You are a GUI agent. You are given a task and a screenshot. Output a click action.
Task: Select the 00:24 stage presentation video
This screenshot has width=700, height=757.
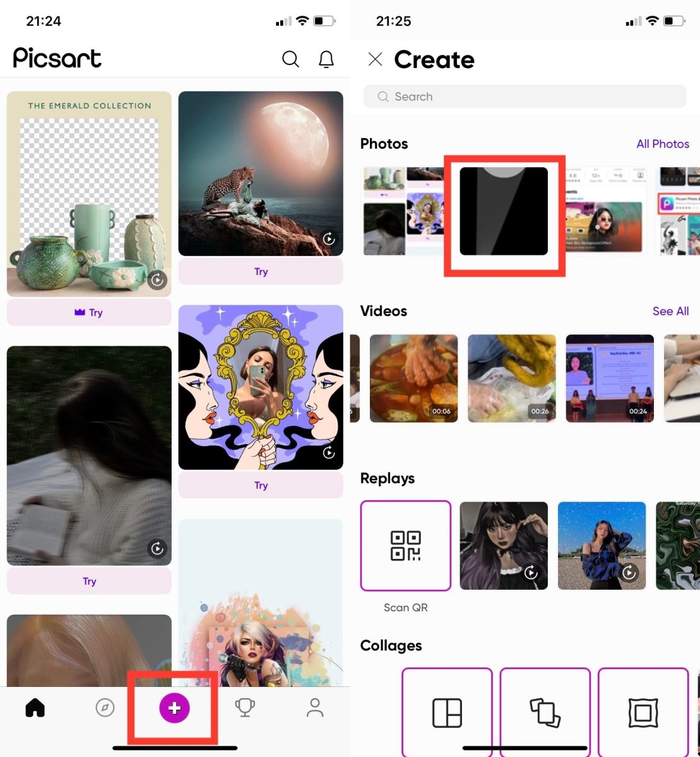pos(610,378)
